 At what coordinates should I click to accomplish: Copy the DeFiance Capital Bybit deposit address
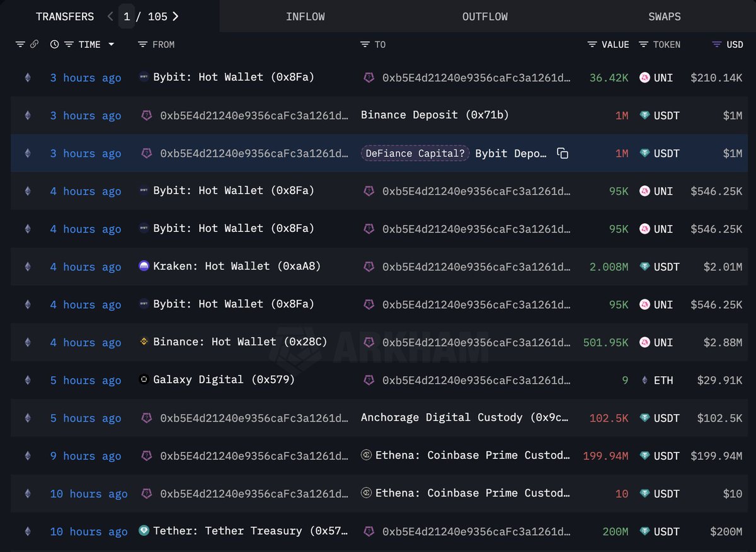pos(563,154)
